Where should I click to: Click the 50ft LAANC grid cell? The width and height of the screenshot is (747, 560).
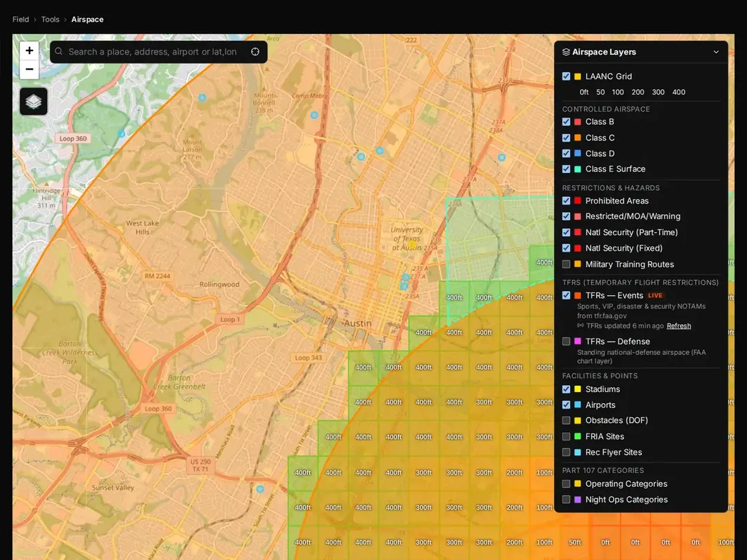[575, 543]
